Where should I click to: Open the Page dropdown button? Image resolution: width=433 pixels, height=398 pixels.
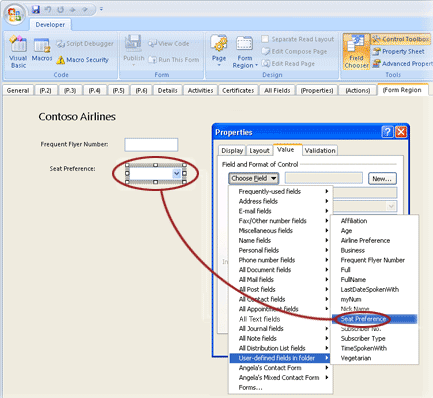pyautogui.click(x=219, y=51)
